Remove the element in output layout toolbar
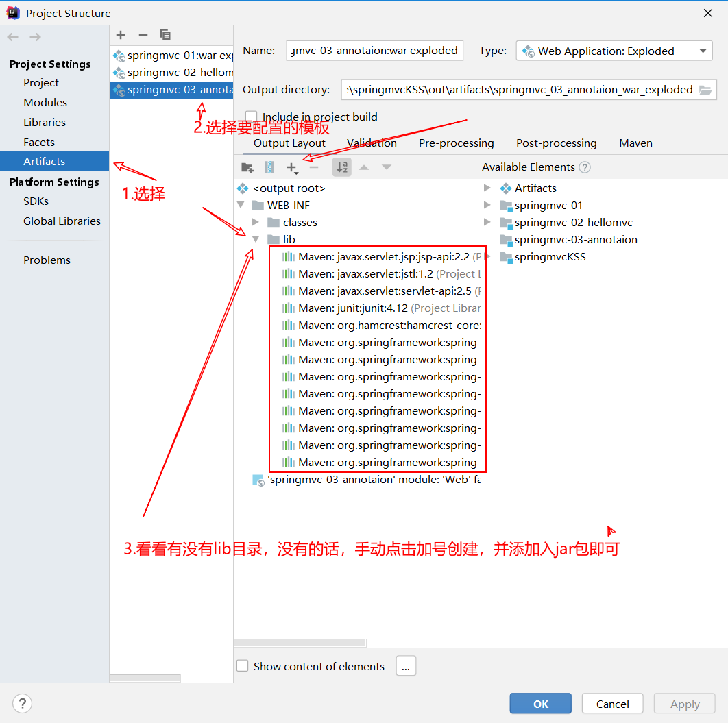 [x=314, y=167]
